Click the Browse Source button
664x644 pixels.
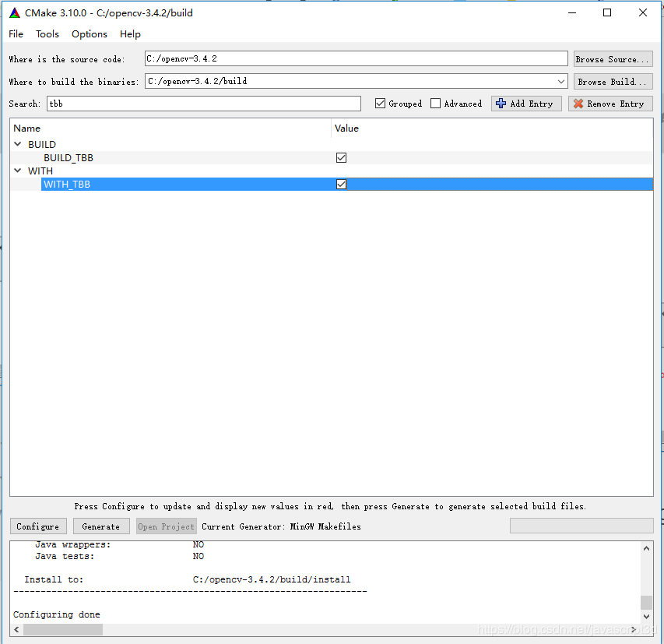613,59
